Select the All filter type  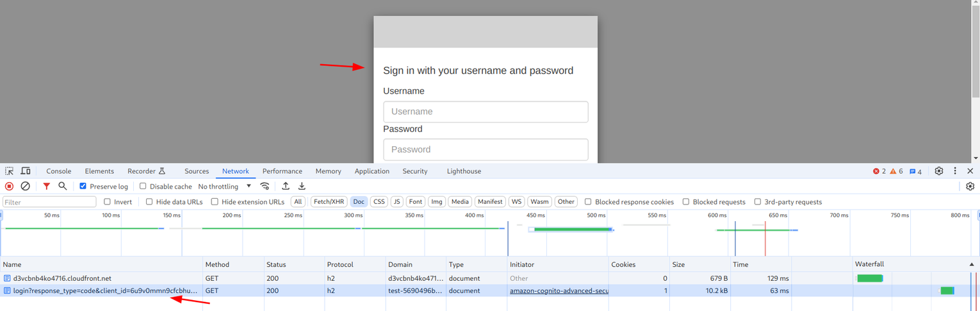point(298,202)
